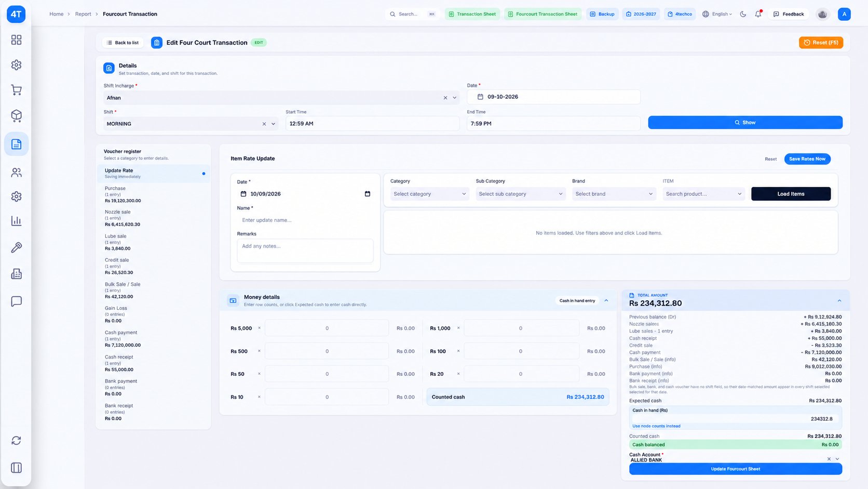Open calendar picker in Item Rate Date
Screen dimensions: 868x489
click(x=368, y=194)
